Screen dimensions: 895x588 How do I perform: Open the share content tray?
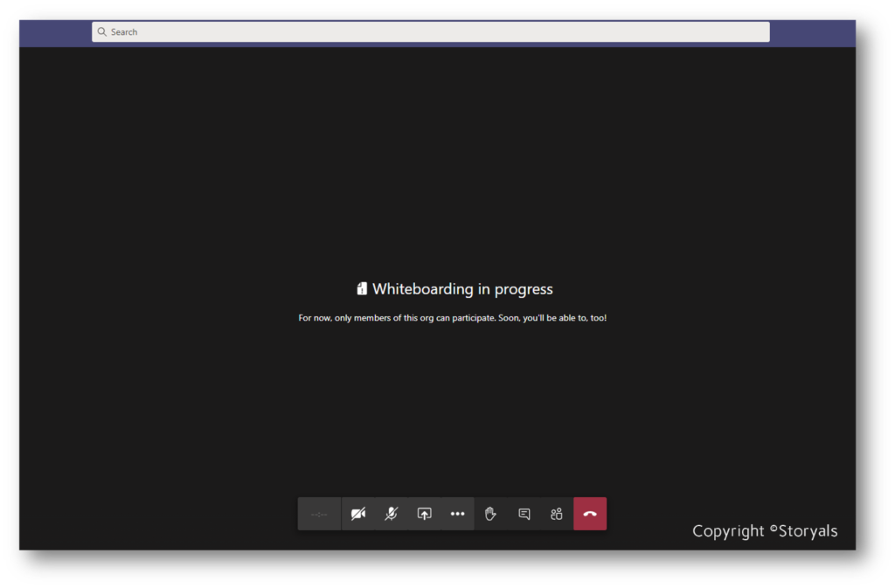tap(424, 514)
